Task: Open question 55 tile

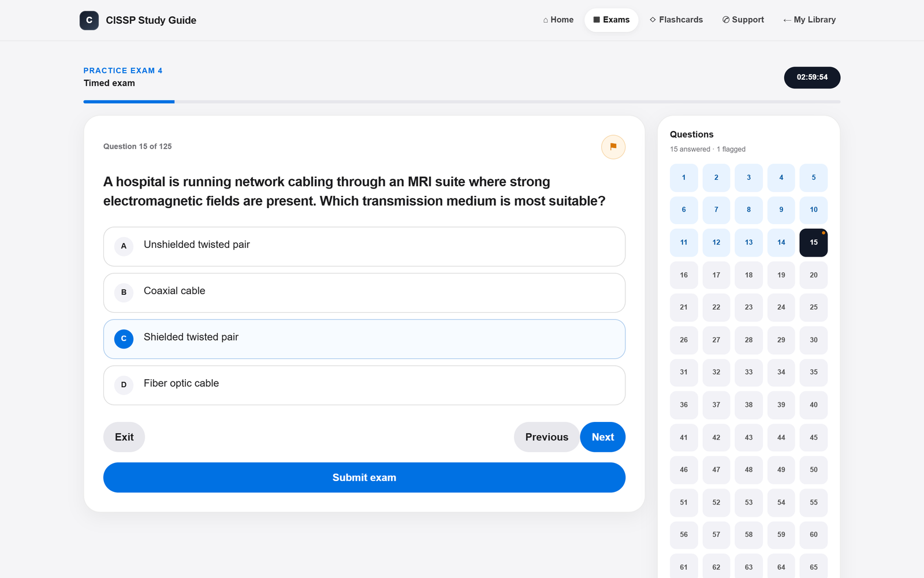Action: point(814,502)
